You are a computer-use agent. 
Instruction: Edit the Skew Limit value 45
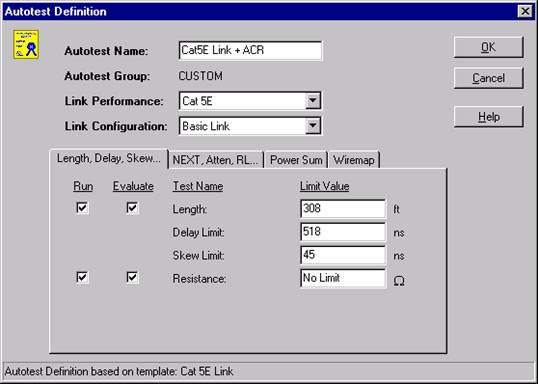point(343,255)
